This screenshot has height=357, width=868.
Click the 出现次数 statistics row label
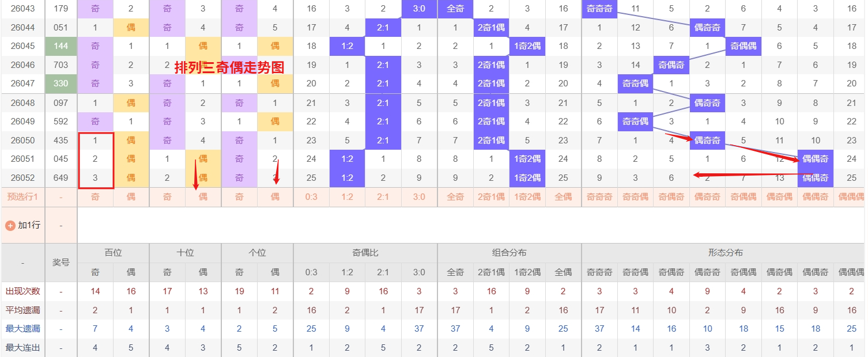(23, 291)
